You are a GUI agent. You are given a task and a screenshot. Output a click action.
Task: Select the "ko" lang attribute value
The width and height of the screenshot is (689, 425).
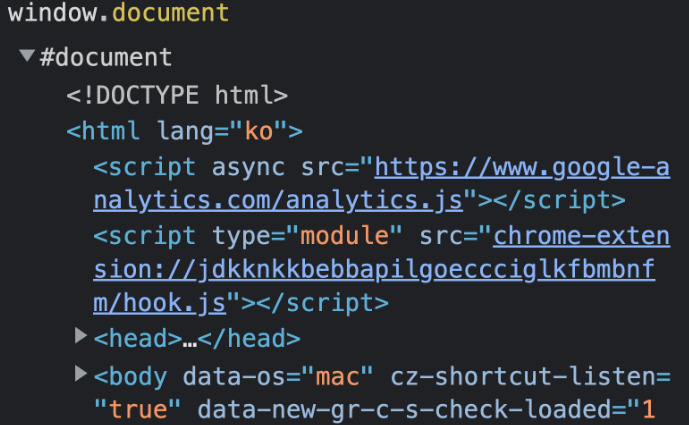click(x=258, y=131)
